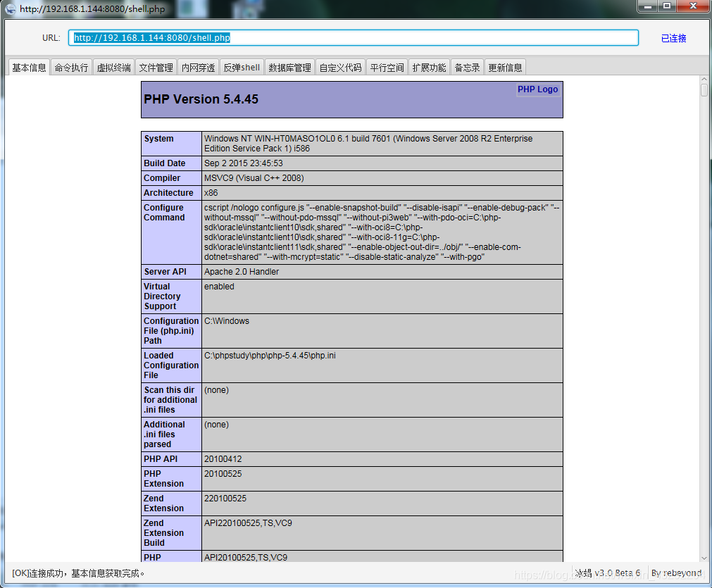Maximize the shell.php window
The image size is (712, 588).
click(667, 6)
